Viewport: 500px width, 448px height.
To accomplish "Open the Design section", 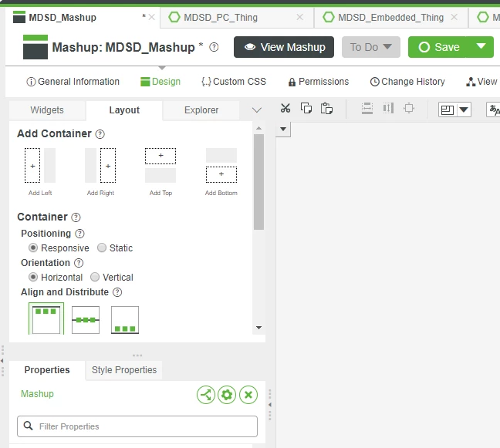I will click(x=160, y=82).
